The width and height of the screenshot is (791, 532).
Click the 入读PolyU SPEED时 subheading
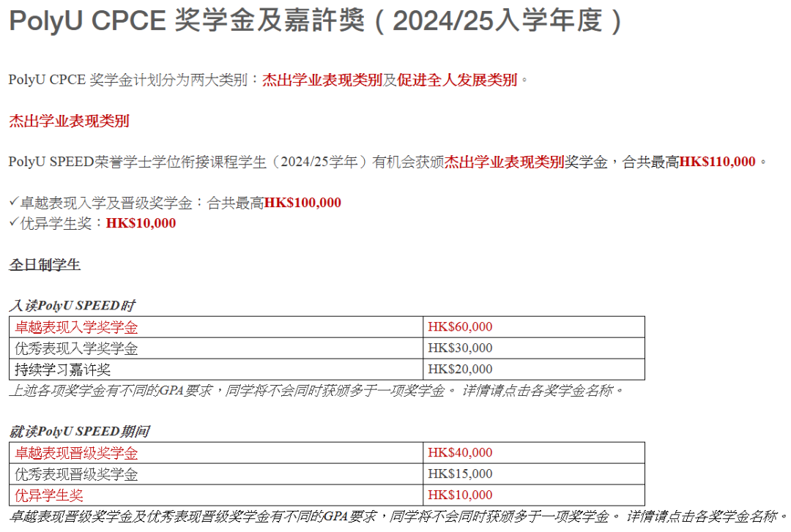(x=72, y=306)
